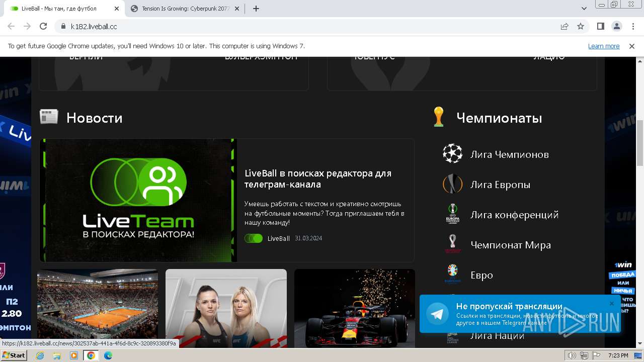Click the Новости section heading
The height and width of the screenshot is (362, 644).
pyautogui.click(x=95, y=118)
